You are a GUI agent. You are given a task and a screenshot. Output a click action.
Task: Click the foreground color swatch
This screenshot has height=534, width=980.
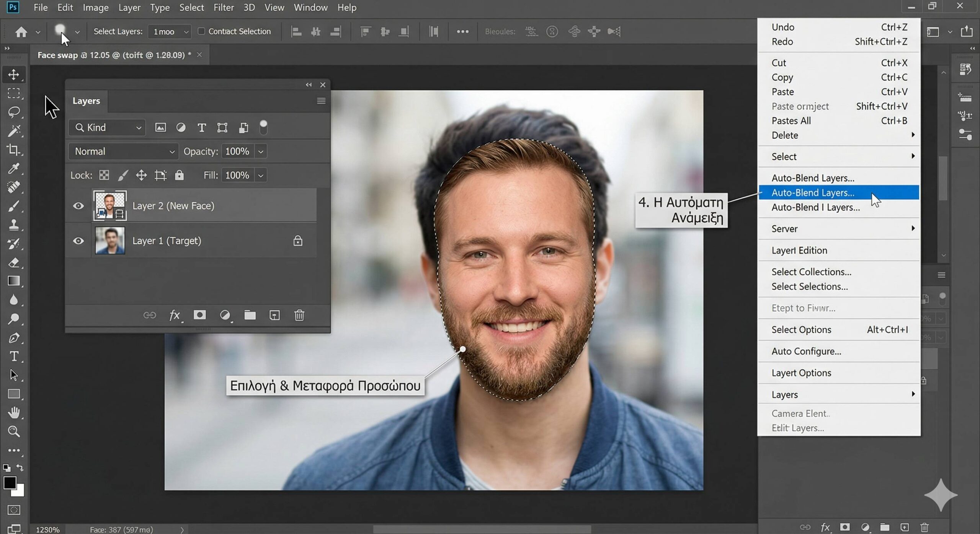coord(9,483)
